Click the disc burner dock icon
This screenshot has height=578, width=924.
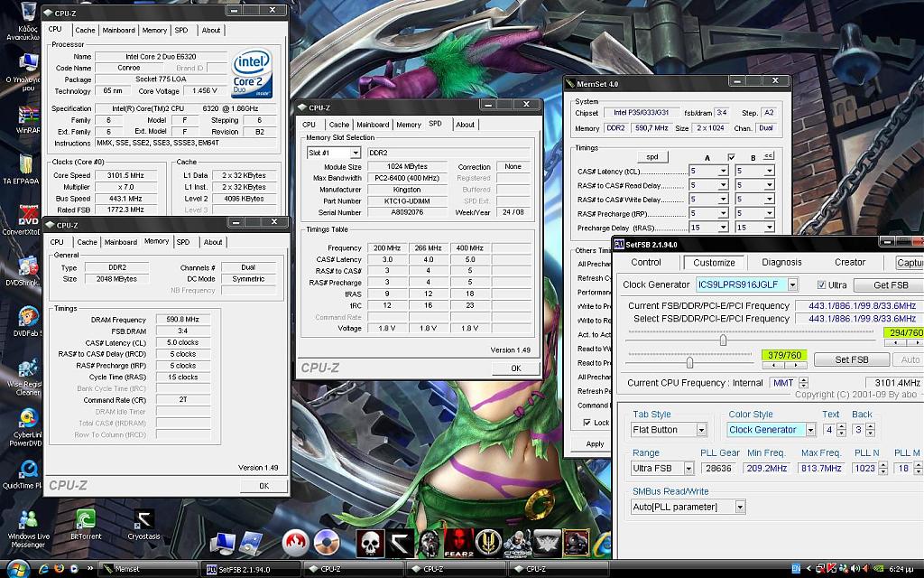[x=326, y=542]
